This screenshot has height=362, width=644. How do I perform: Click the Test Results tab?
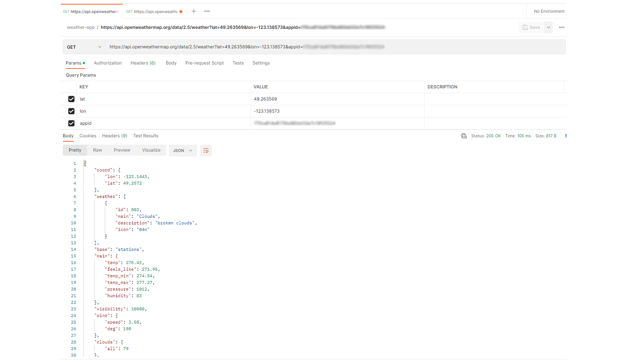click(x=146, y=136)
